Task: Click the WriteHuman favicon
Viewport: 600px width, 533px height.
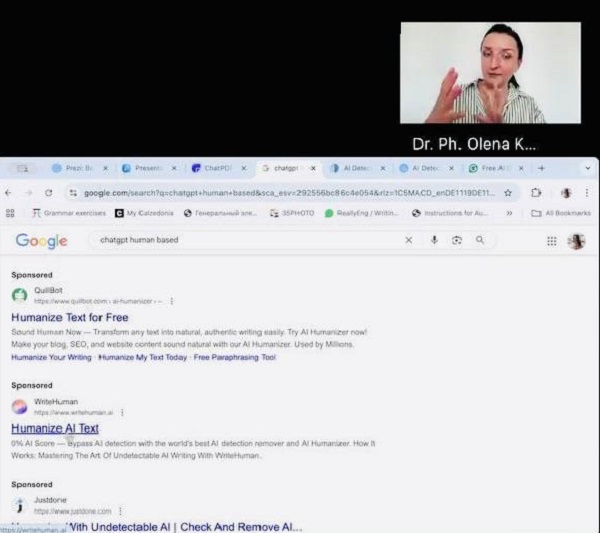Action: 19,407
